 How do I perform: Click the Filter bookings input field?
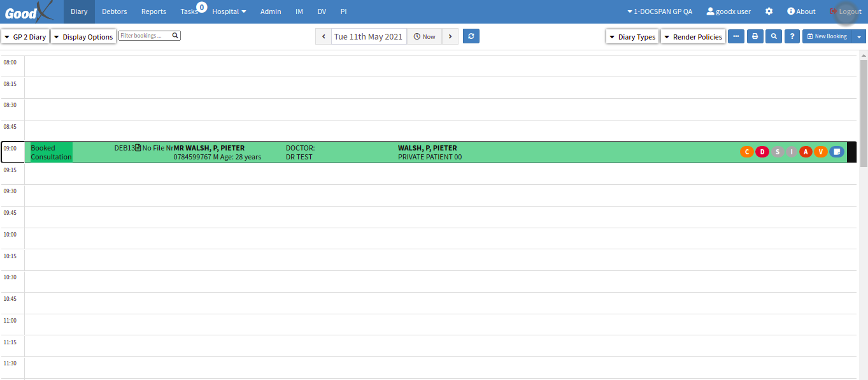point(145,36)
